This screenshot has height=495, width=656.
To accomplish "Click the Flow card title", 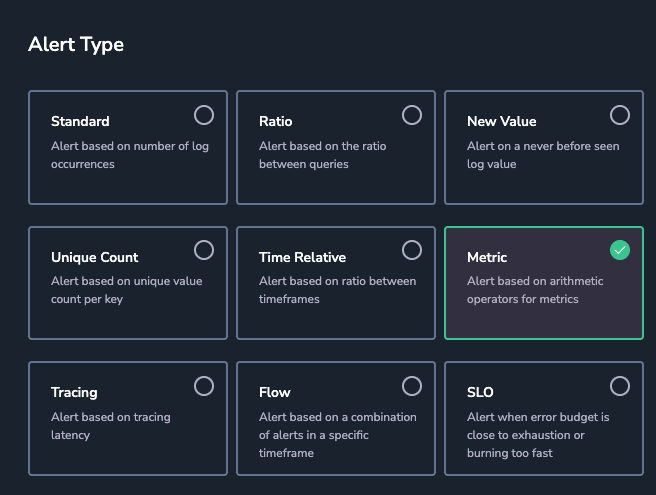I will (274, 392).
